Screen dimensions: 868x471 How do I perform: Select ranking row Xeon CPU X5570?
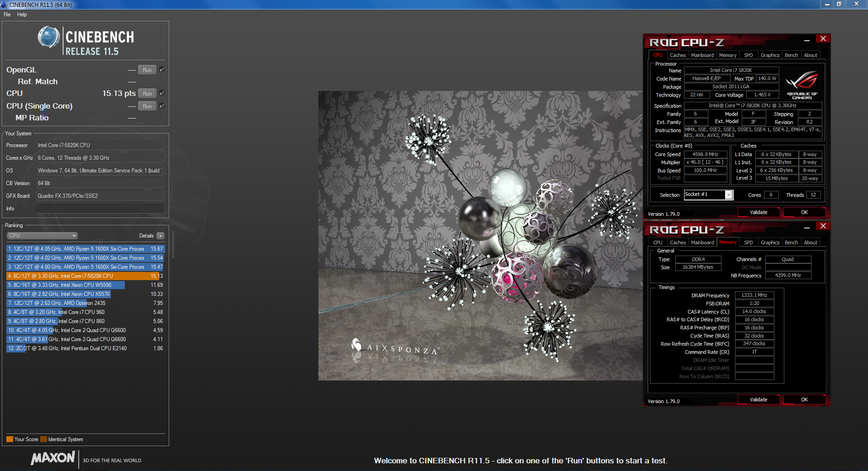[x=85, y=294]
